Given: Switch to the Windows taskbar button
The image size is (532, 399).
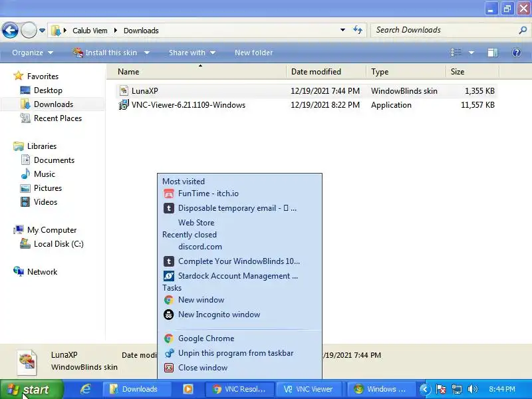Looking at the screenshot, I should click(380, 389).
